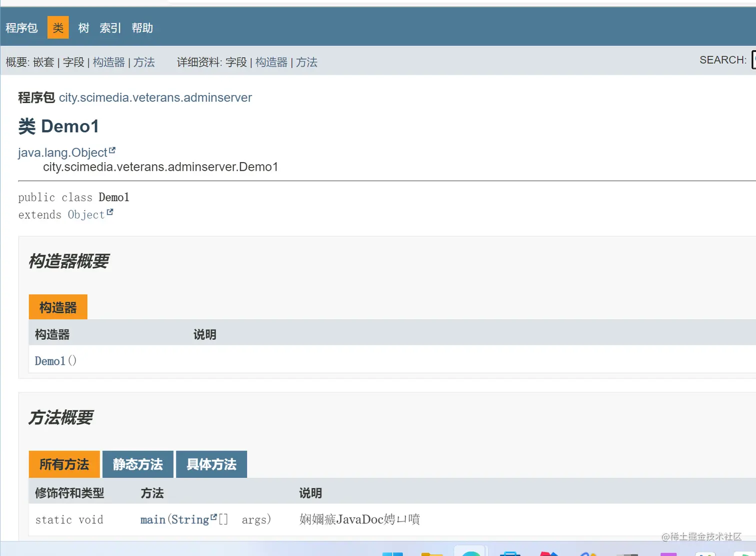Click the city.scimedia.veterans.adminserver.Demo1 hierarchy text
Image resolution: width=756 pixels, height=556 pixels.
[x=160, y=167]
